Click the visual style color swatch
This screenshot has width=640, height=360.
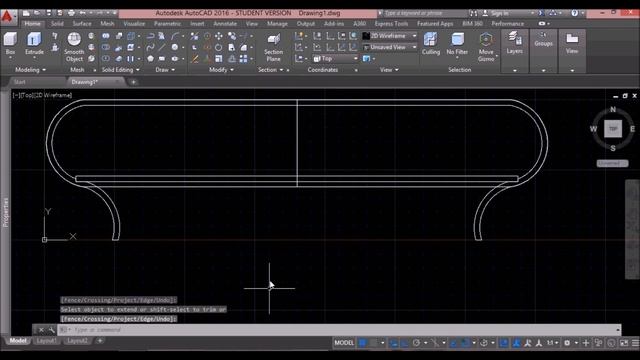(x=366, y=36)
